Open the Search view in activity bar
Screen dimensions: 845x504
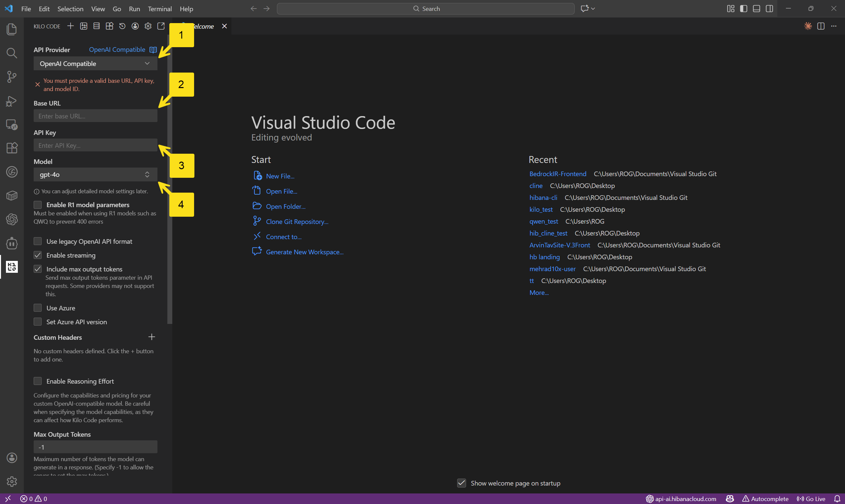coord(12,53)
